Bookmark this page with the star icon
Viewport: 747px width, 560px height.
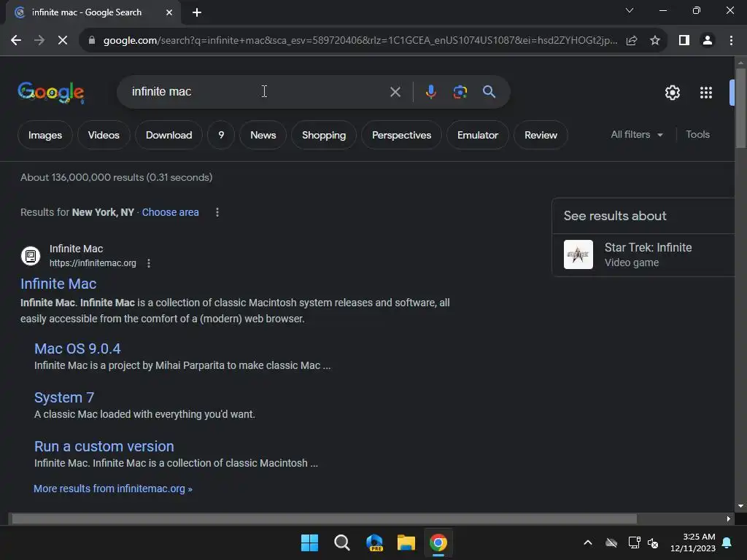[x=655, y=41]
